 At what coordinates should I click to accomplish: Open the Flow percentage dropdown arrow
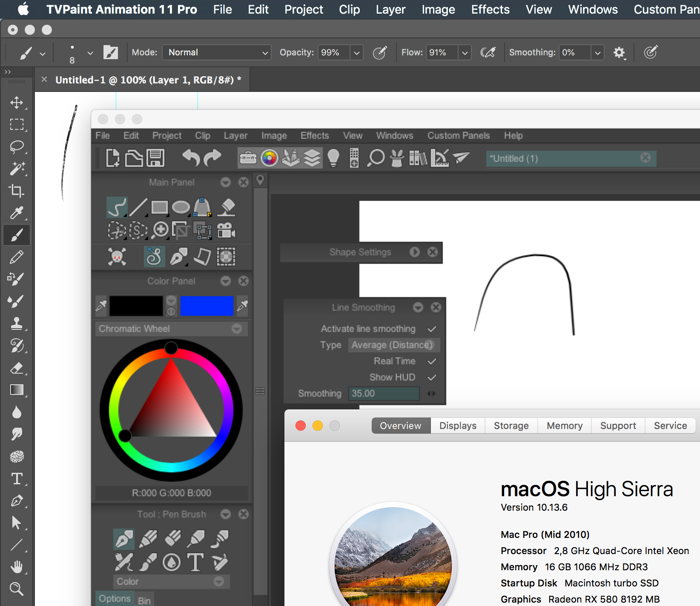point(465,53)
